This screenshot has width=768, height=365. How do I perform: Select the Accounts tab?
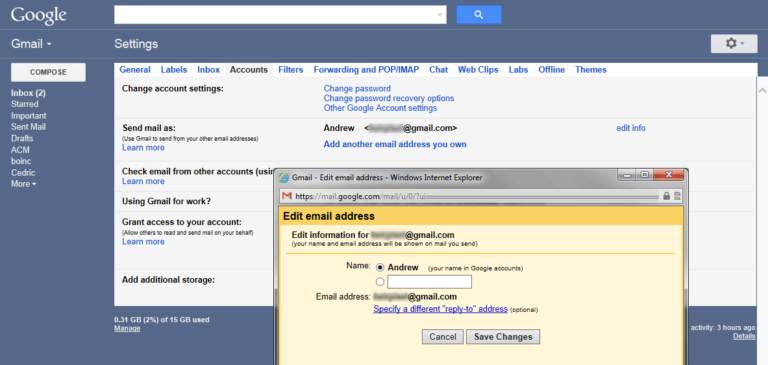click(249, 70)
